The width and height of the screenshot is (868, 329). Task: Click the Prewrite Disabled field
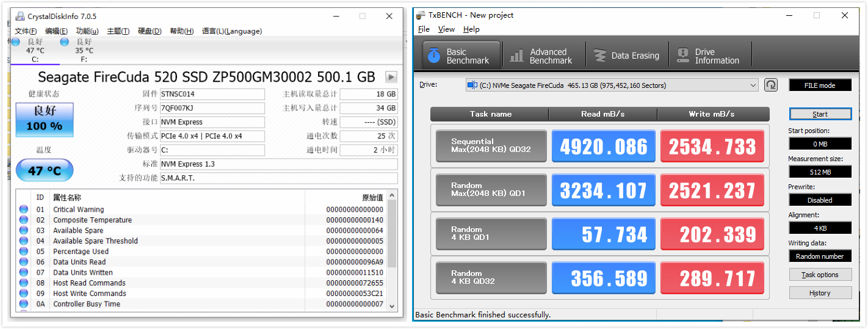click(820, 200)
